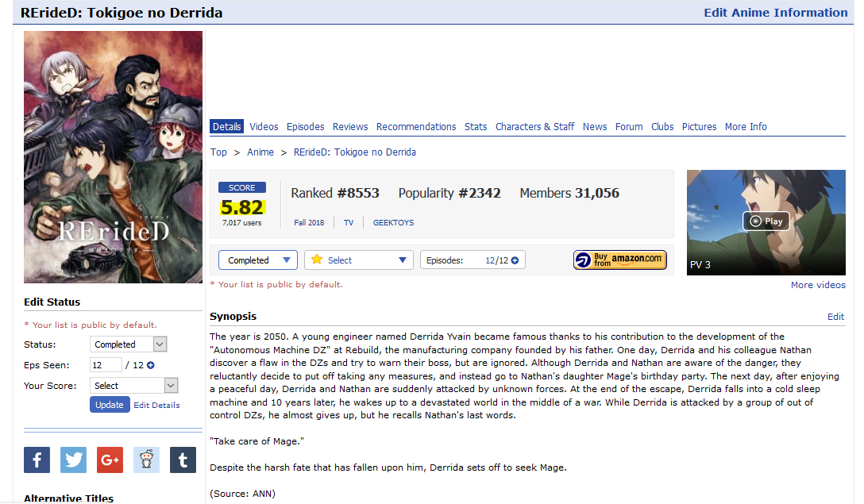Expand the Your Score dropdown

tap(134, 386)
